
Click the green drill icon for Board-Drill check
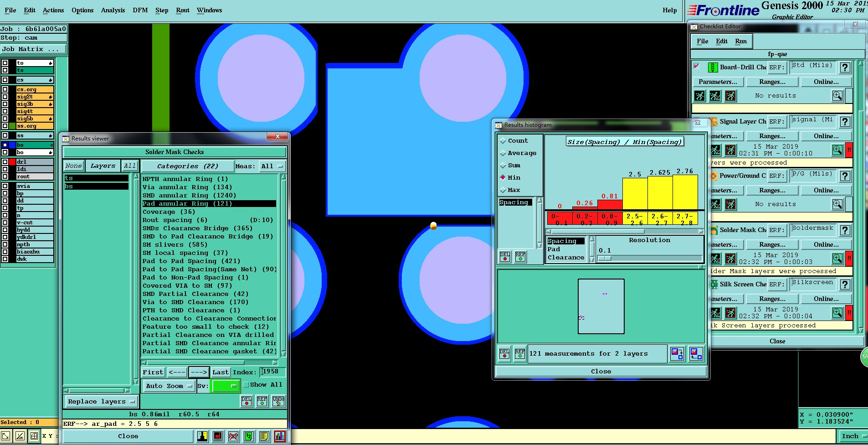(713, 67)
